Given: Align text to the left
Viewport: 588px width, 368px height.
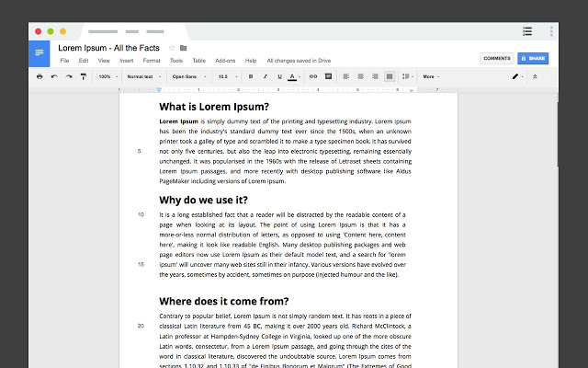Looking at the screenshot, I should [345, 76].
